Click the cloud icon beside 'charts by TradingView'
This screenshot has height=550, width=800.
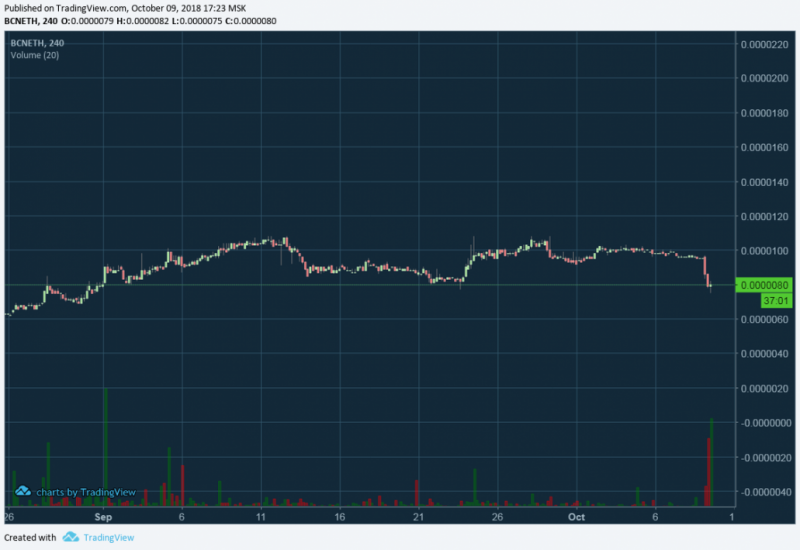point(22,491)
